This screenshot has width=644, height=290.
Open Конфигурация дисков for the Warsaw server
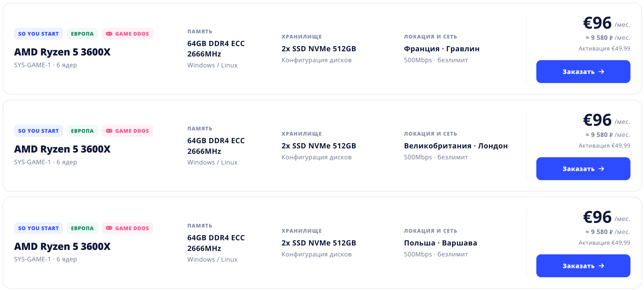[317, 254]
